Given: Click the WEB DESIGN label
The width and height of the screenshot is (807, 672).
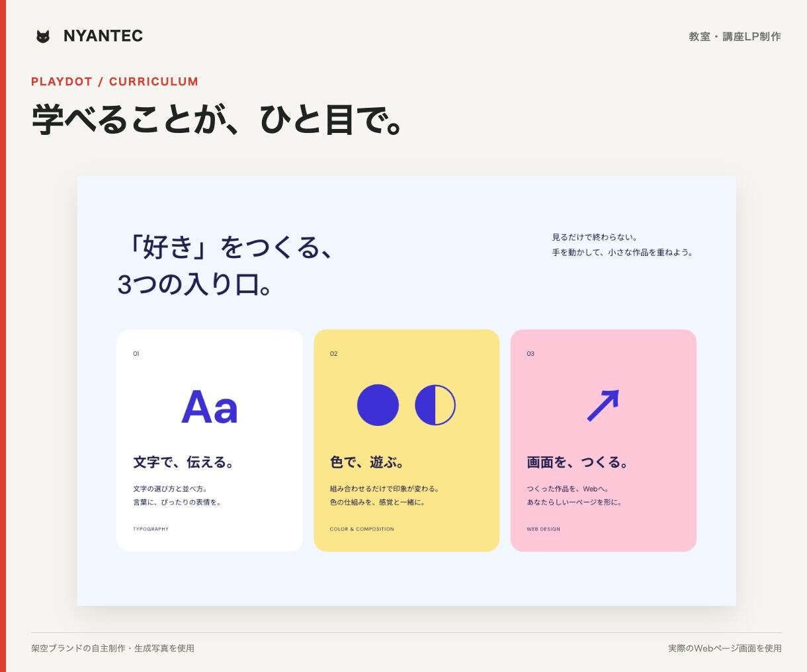Looking at the screenshot, I should [544, 529].
